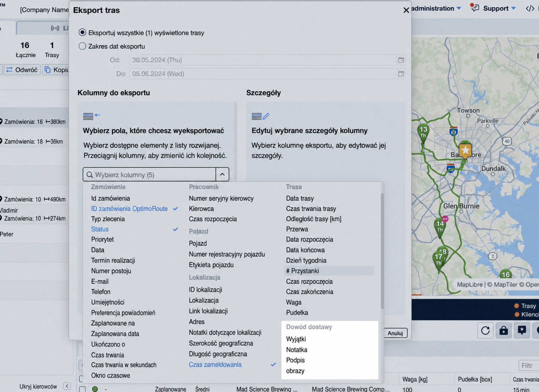Select the obrazy option
539x392 pixels.
coord(295,371)
